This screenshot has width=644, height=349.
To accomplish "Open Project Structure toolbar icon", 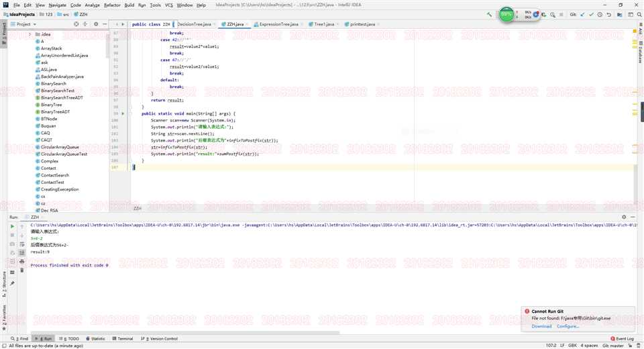I will (620, 14).
